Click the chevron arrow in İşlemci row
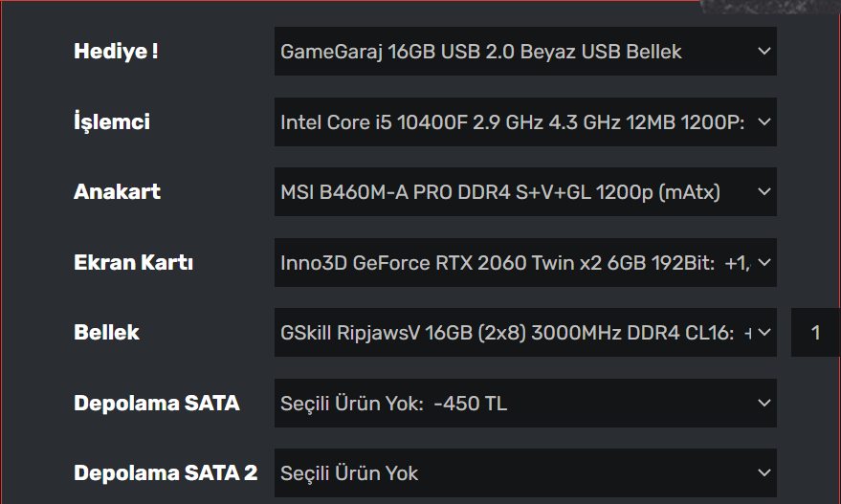 (x=764, y=122)
